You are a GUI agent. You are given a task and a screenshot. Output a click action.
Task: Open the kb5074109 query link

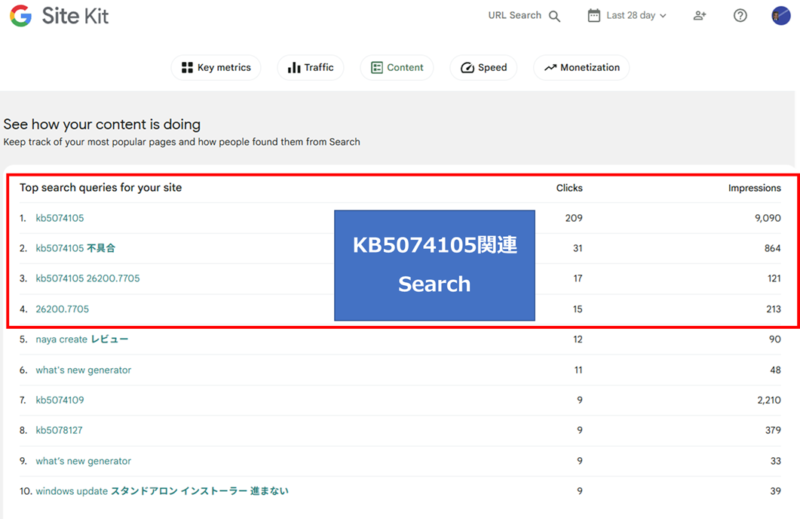tap(60, 400)
